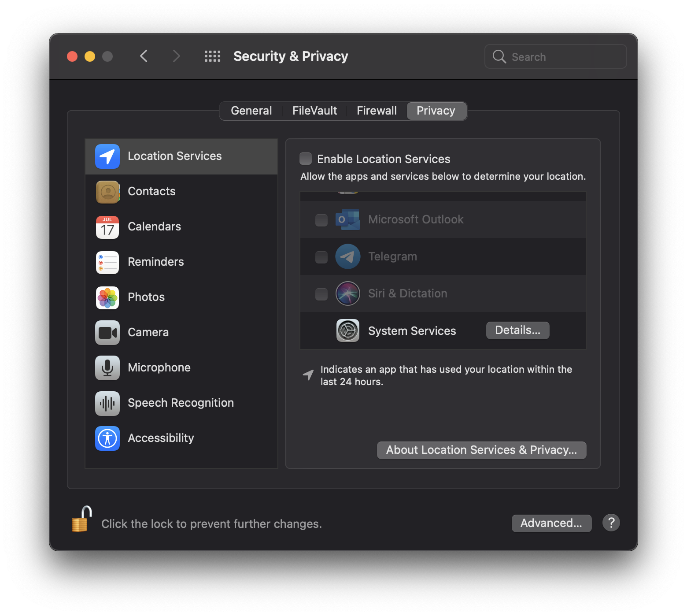Click the Photos flower icon
Screen dimensions: 687x616
click(107, 297)
